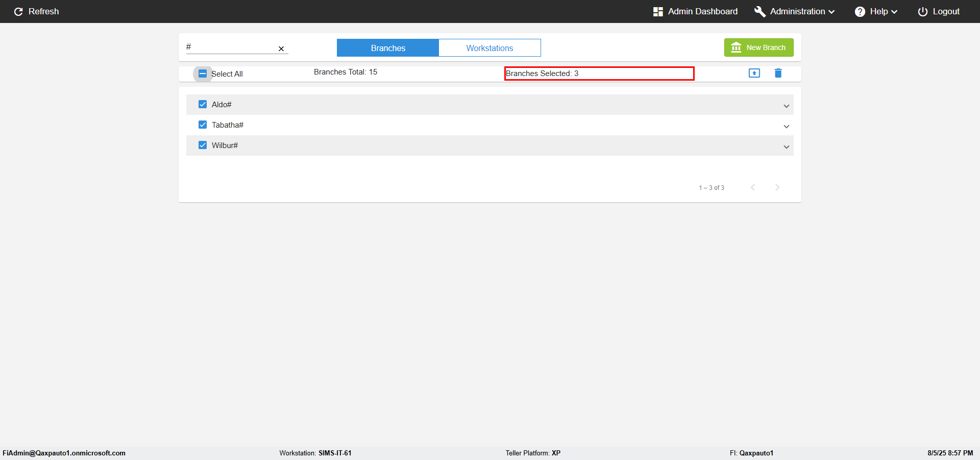Image resolution: width=980 pixels, height=460 pixels.
Task: Click the date and time in status bar
Action: tap(950, 453)
